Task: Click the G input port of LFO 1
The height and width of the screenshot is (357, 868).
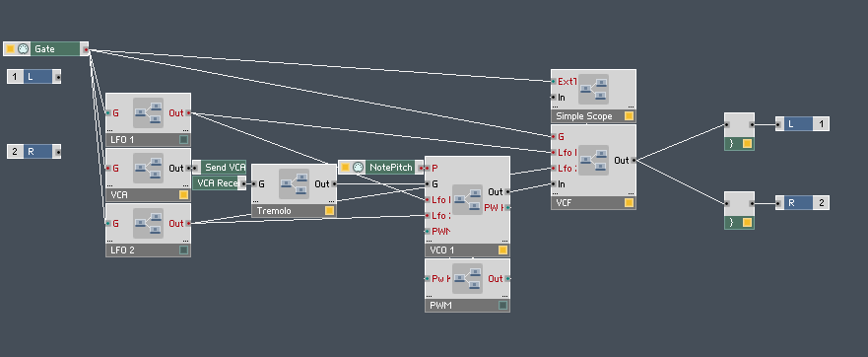Action: (x=108, y=113)
